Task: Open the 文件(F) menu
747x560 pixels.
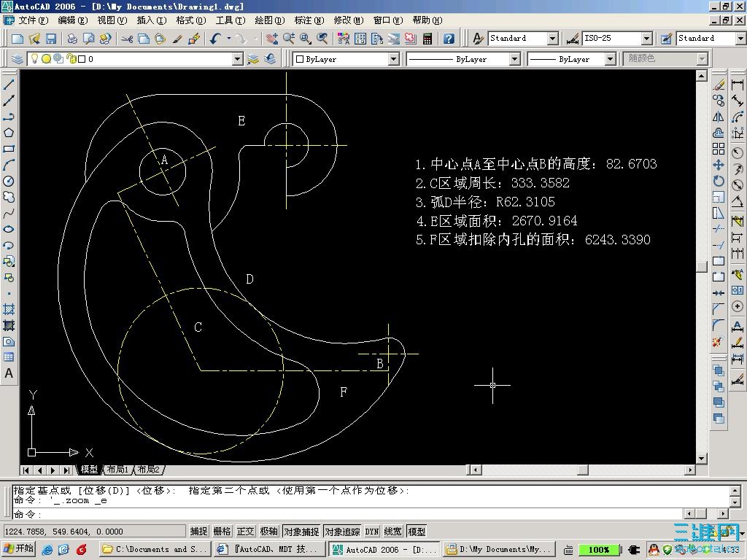Action: pos(34,20)
